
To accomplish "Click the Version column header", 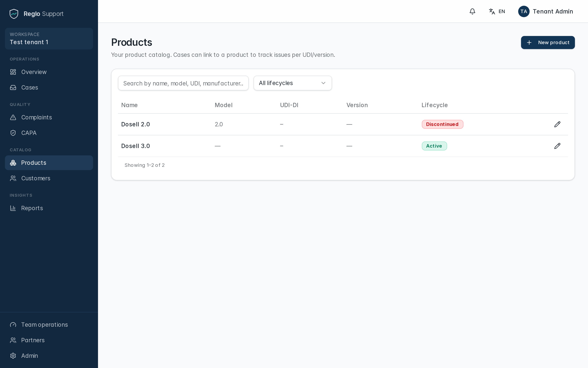I will 357,105.
